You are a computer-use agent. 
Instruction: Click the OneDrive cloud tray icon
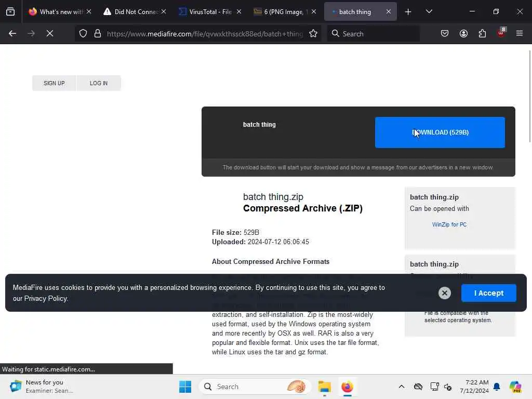418,387
